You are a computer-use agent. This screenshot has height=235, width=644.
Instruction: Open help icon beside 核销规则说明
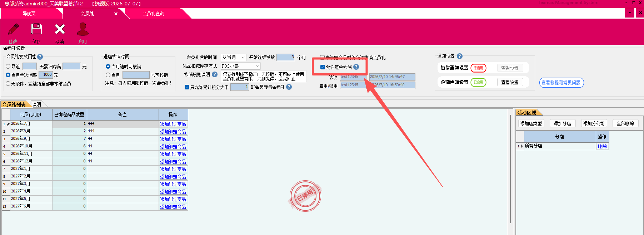point(215,74)
